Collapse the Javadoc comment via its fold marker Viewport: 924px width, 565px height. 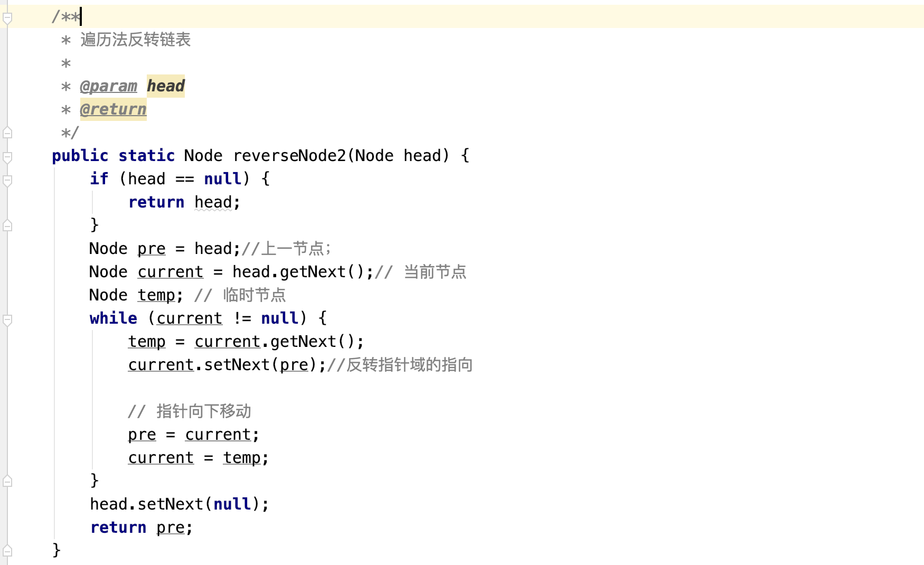pos(7,18)
